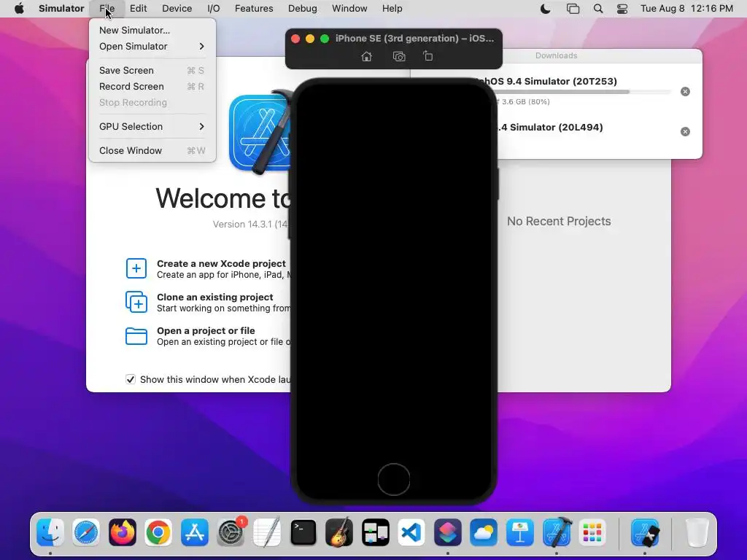Click Open a project or file
The width and height of the screenshot is (747, 560).
click(206, 330)
